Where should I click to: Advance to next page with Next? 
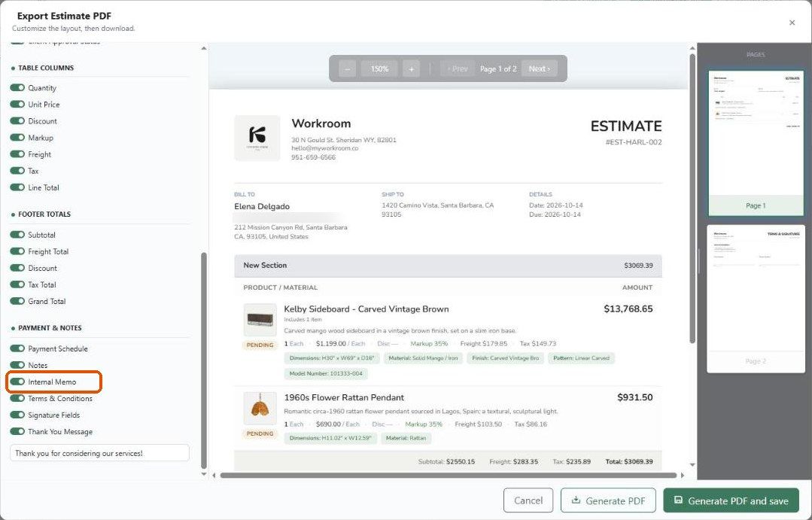click(539, 68)
